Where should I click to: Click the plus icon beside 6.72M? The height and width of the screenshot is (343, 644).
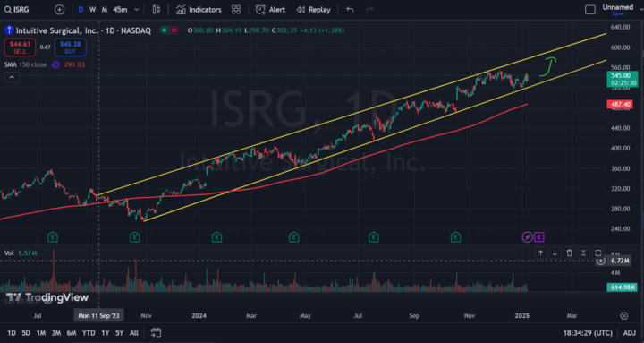point(600,261)
